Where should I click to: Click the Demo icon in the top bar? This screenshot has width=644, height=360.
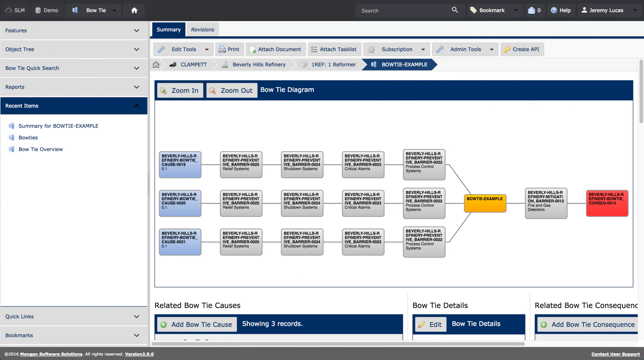coord(38,10)
